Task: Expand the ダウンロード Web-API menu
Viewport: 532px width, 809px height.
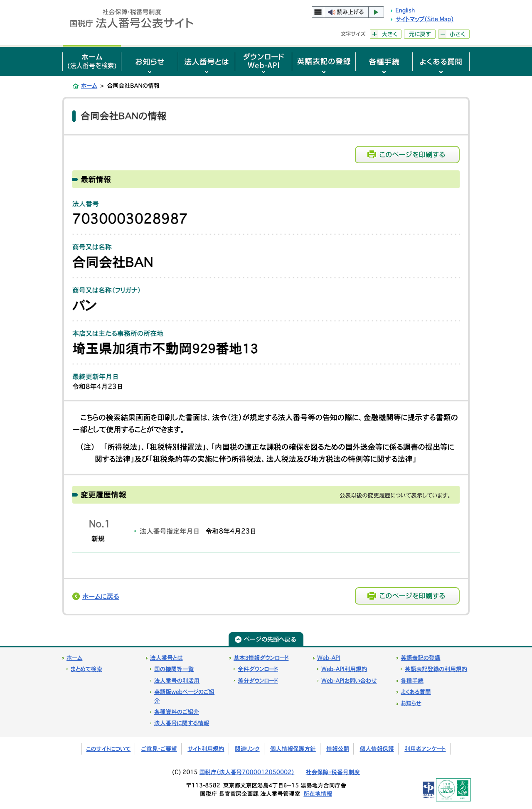Action: [x=264, y=61]
